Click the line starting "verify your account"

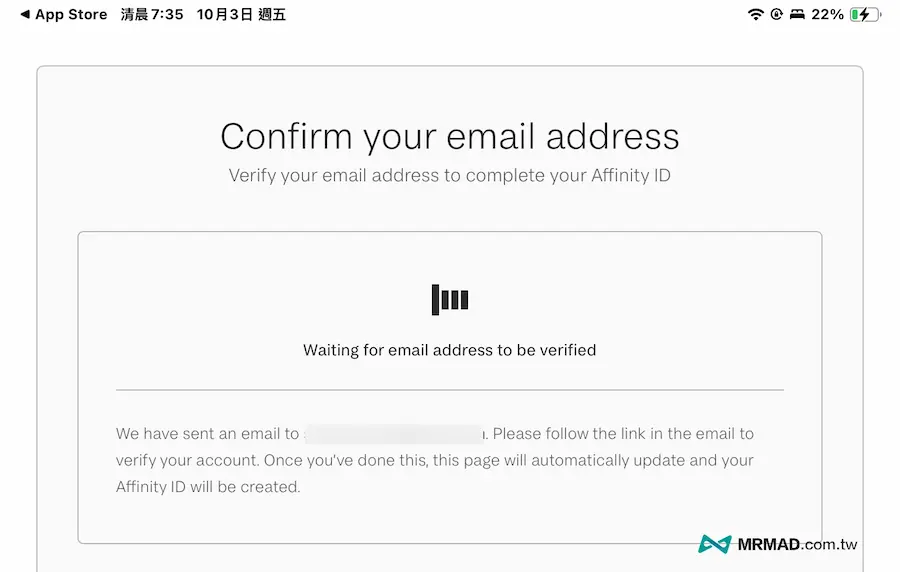pos(434,461)
